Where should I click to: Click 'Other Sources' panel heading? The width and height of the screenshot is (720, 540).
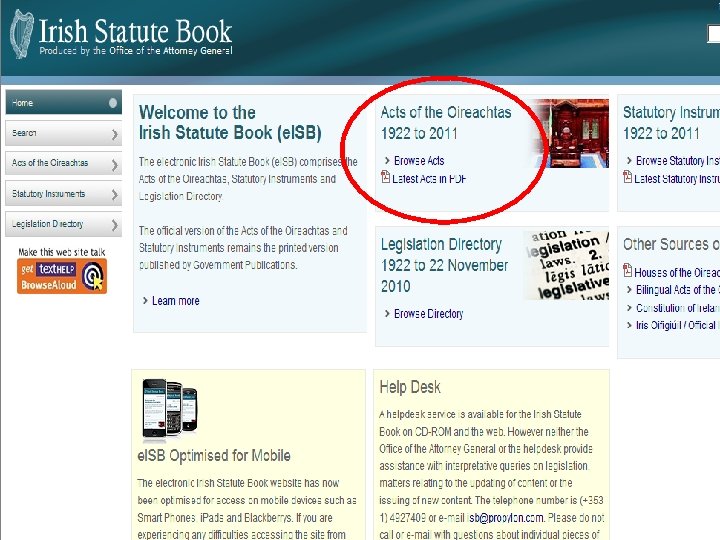tap(671, 244)
